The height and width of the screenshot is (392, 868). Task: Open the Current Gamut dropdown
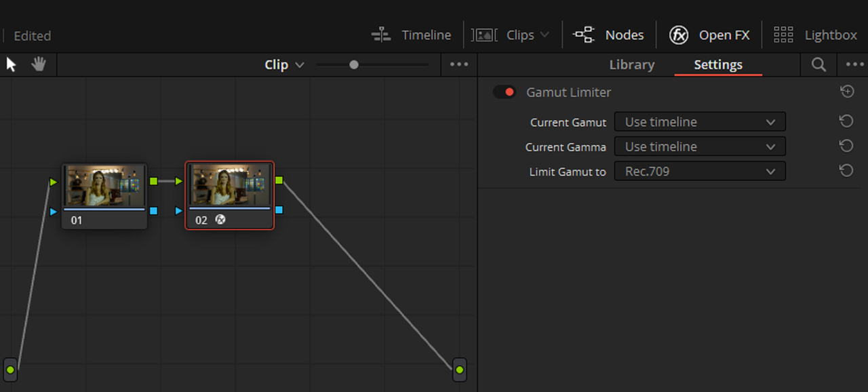click(x=700, y=122)
